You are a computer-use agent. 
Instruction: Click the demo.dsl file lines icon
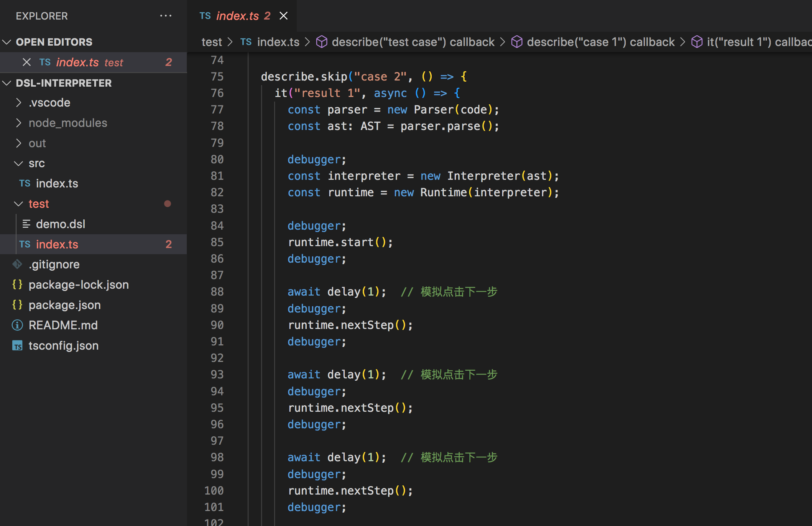pyautogui.click(x=26, y=224)
